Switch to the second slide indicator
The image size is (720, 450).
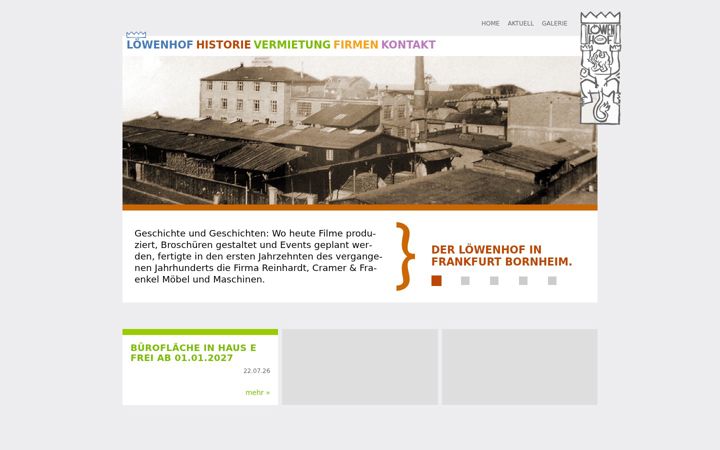pos(465,281)
